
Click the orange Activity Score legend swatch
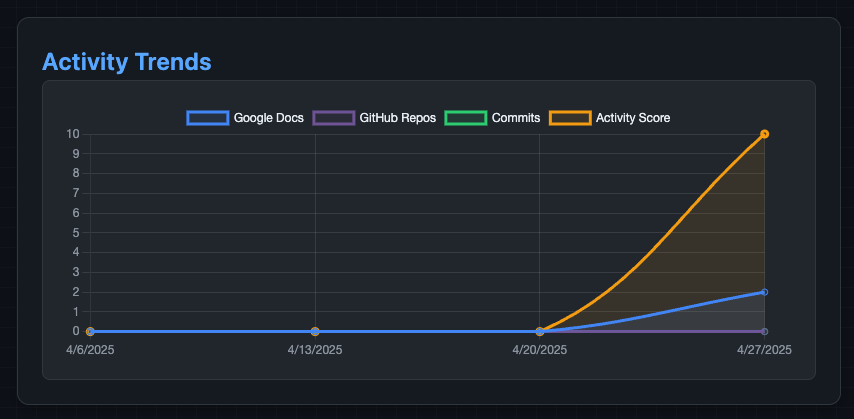point(570,118)
